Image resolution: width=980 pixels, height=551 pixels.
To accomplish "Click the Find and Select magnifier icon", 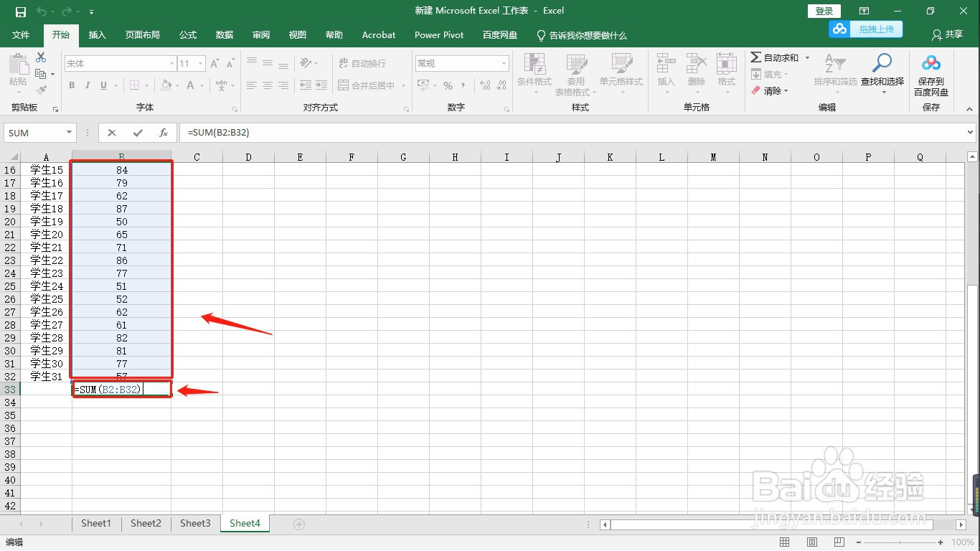I will [x=882, y=63].
